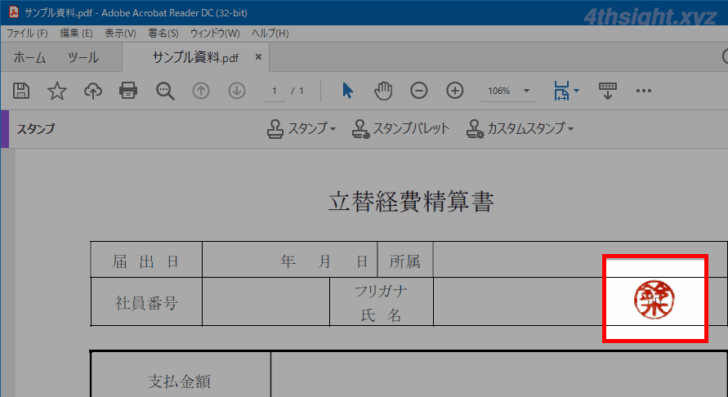This screenshot has height=397, width=728.
Task: Click the スタンプ toolbar title label
Action: coord(36,129)
